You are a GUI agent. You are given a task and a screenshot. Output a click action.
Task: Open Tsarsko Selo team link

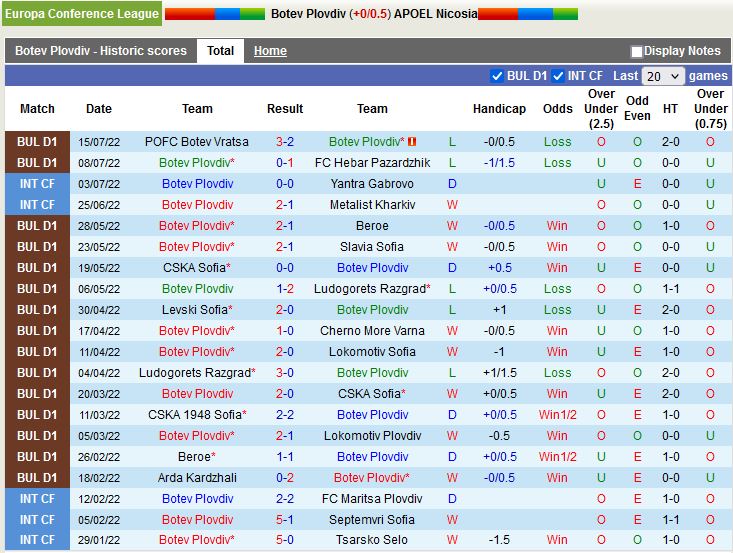point(372,541)
